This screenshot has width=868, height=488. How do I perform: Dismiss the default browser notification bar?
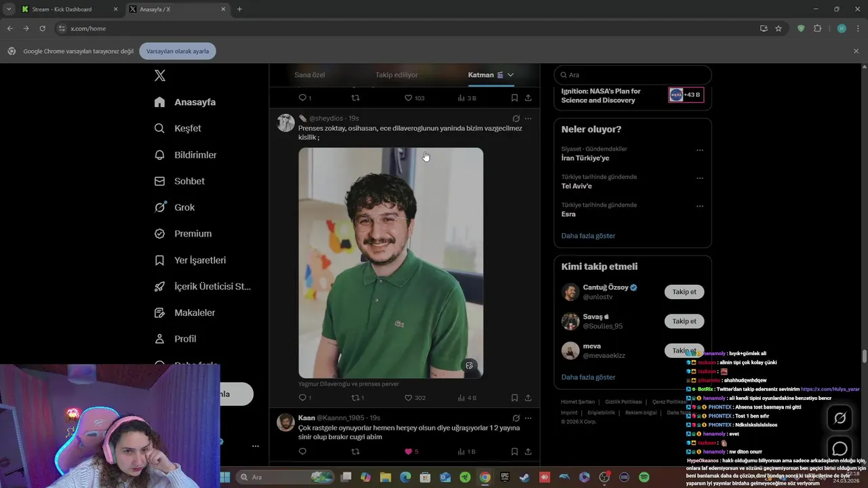point(856,51)
